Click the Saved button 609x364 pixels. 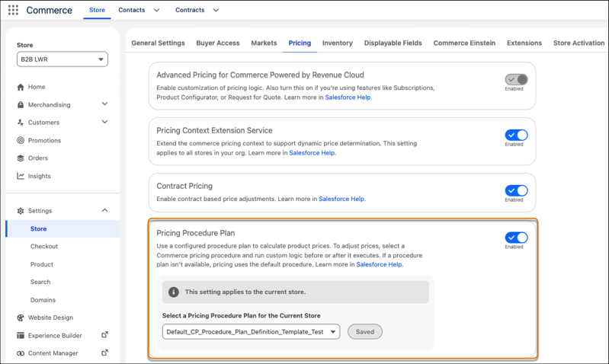[x=365, y=332]
